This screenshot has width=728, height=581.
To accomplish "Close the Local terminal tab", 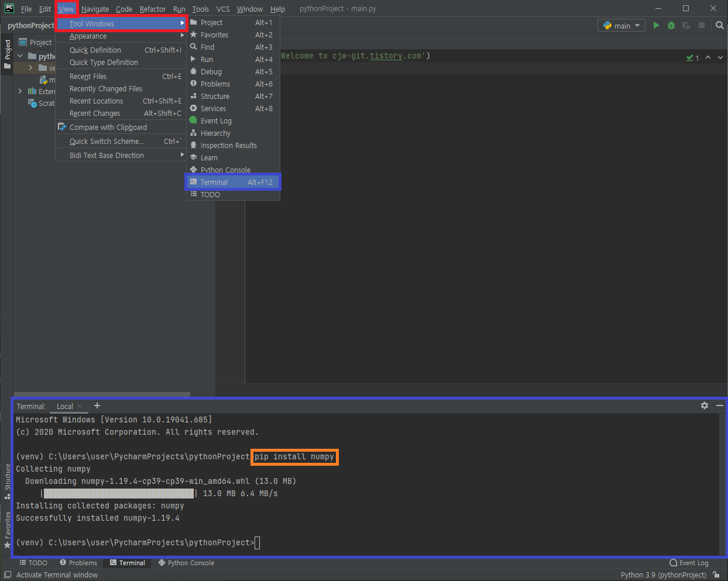I will pyautogui.click(x=80, y=406).
